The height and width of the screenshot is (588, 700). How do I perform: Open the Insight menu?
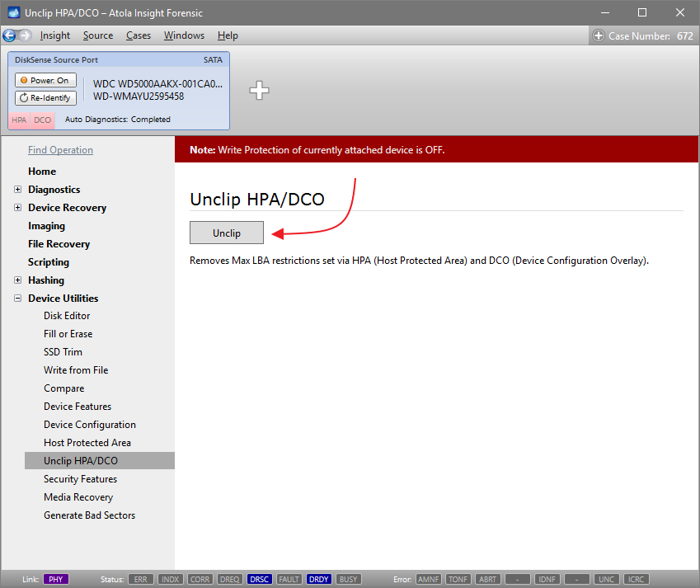coord(55,35)
